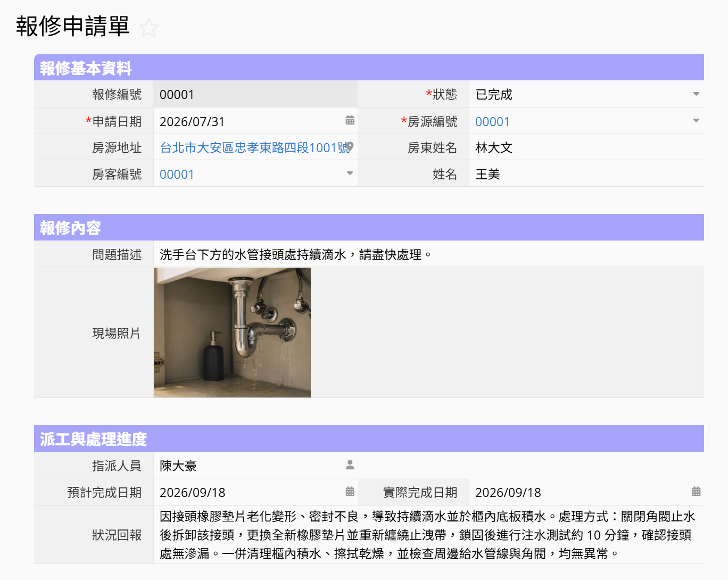This screenshot has height=580, width=728.
Task: Click the 狀況回報 field label
Action: point(117,535)
